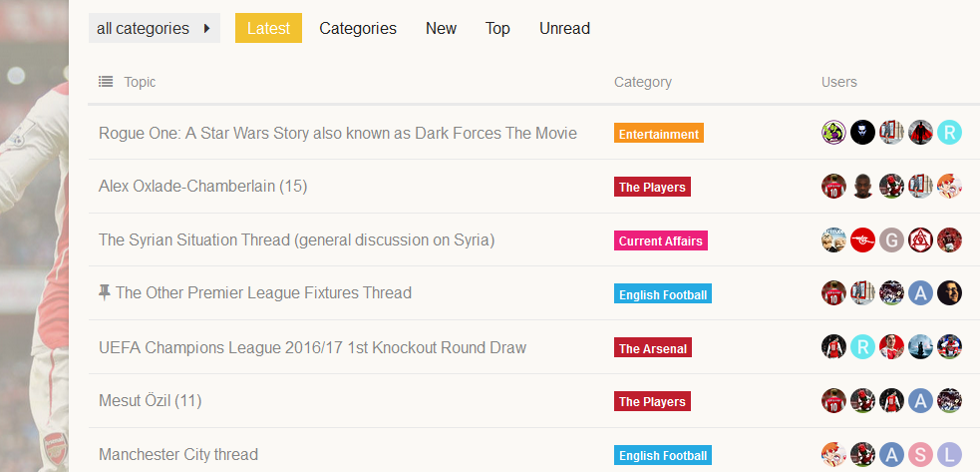Select the Latest tab
Screen dimensions: 980x473
(x=268, y=28)
